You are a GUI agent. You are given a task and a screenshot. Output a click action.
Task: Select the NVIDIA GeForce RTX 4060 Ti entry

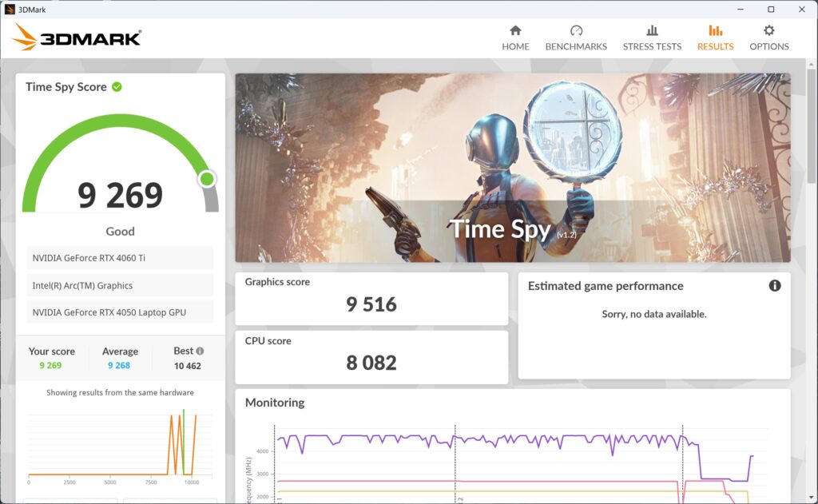pos(120,258)
